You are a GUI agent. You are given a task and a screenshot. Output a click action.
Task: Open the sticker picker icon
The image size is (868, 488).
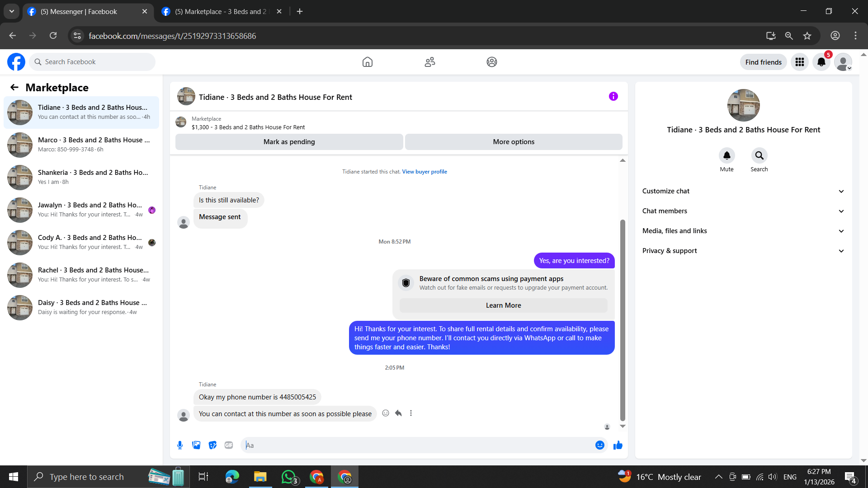[212, 445]
